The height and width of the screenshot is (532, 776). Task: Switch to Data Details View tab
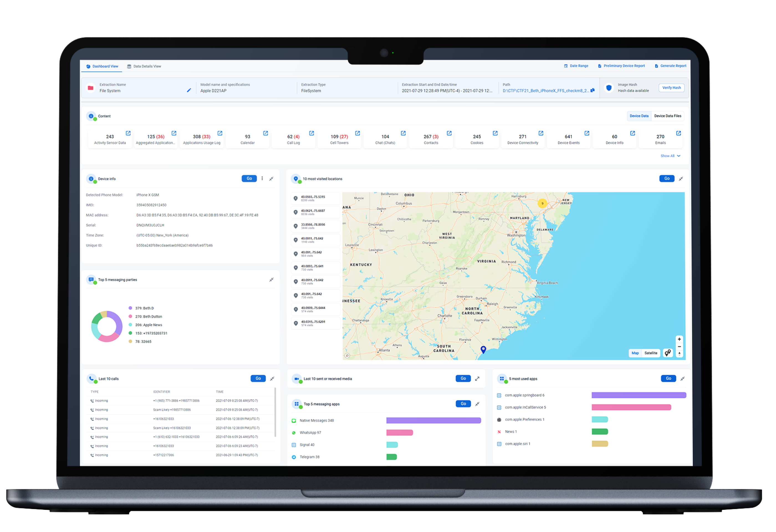[x=144, y=66]
